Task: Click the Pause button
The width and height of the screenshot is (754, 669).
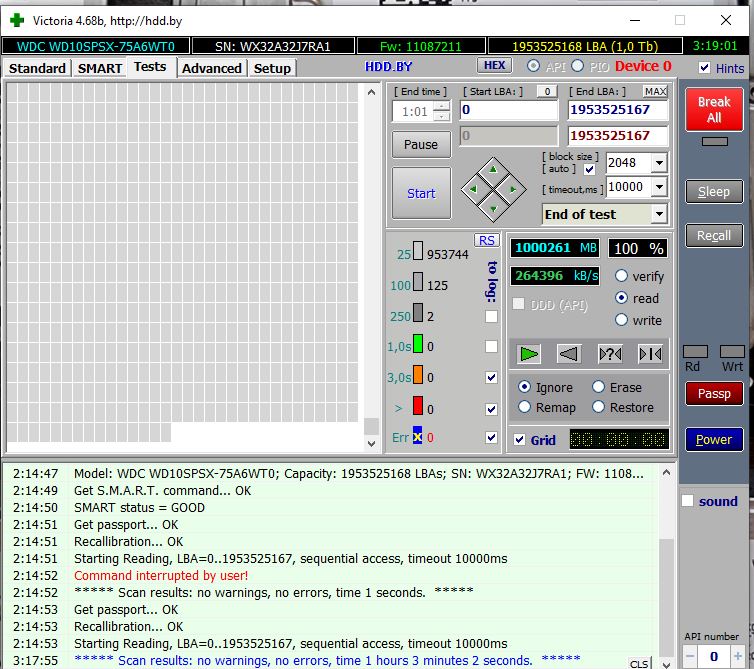Action: (421, 144)
